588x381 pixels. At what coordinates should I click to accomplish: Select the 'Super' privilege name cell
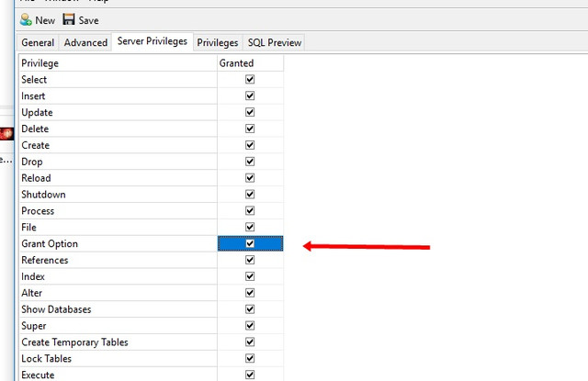[x=118, y=326]
